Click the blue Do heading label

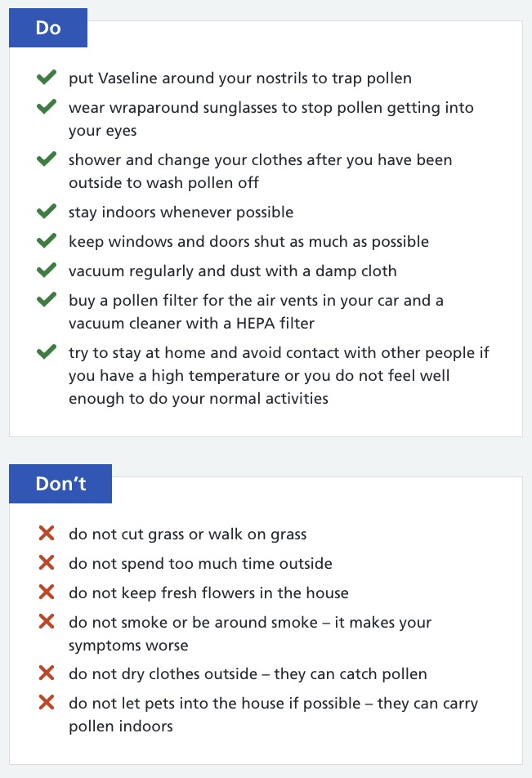48,28
